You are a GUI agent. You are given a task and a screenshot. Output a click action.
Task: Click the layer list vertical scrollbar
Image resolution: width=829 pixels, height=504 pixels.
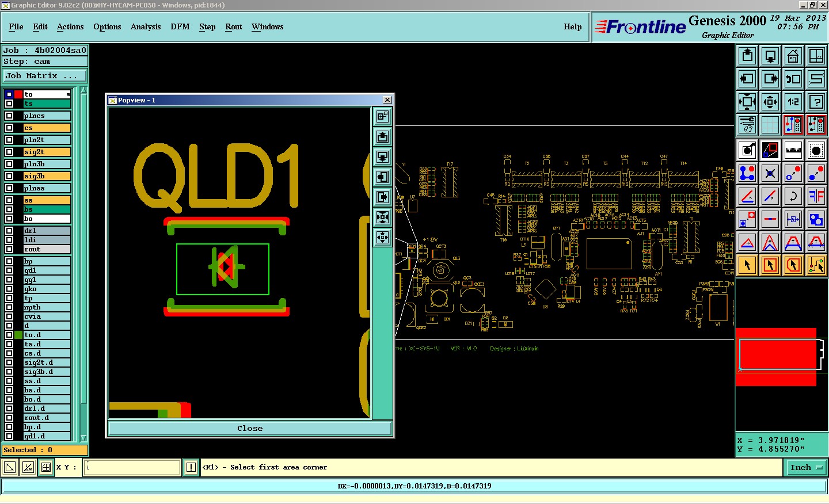click(x=83, y=264)
